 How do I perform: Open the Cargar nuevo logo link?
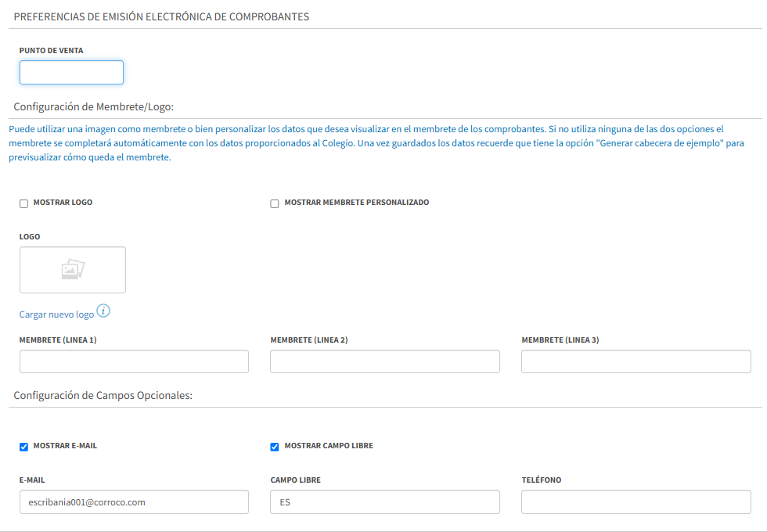click(56, 315)
